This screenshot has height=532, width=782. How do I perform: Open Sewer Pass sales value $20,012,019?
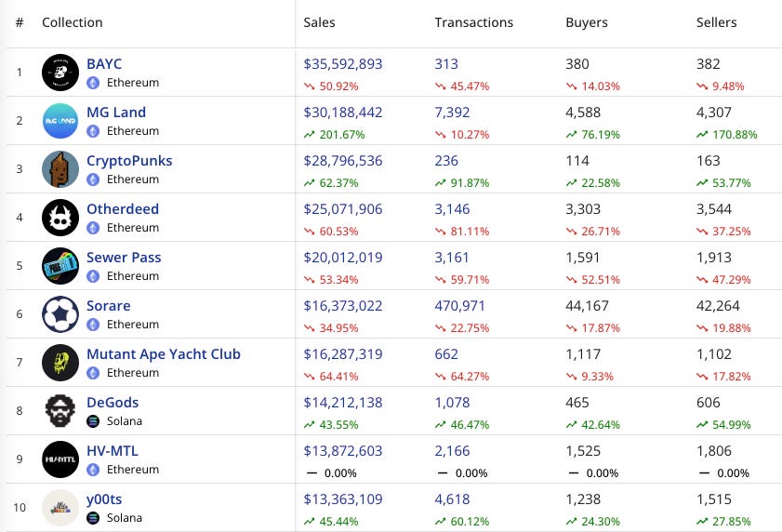coord(343,258)
